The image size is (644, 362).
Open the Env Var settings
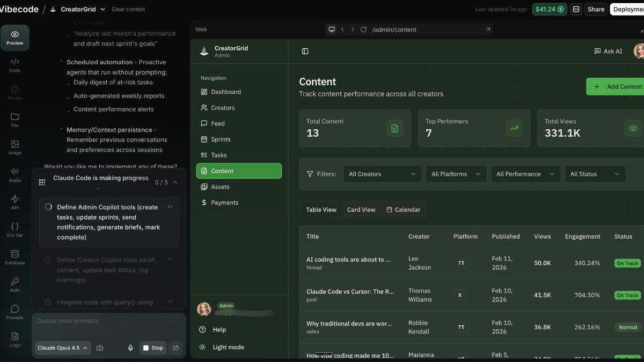(x=14, y=230)
